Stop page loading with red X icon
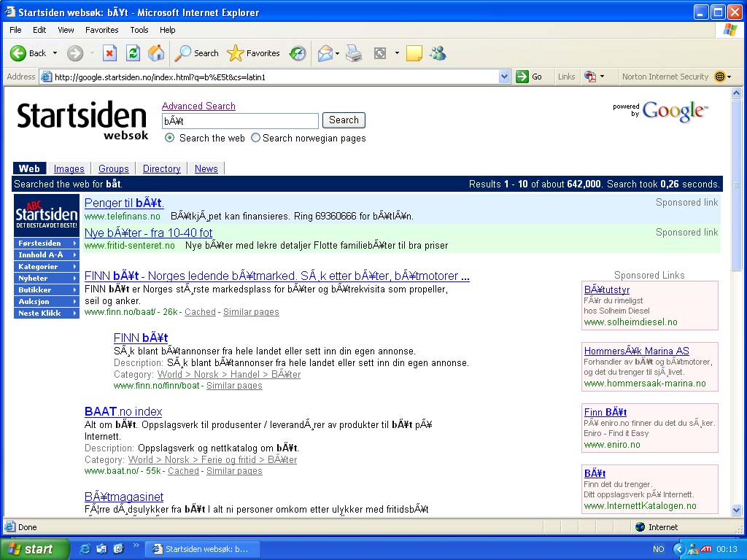747x560 pixels. [x=109, y=53]
